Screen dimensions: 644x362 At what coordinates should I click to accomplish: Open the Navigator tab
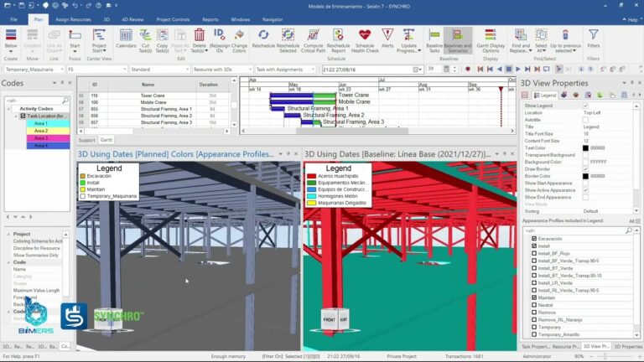[x=273, y=19]
